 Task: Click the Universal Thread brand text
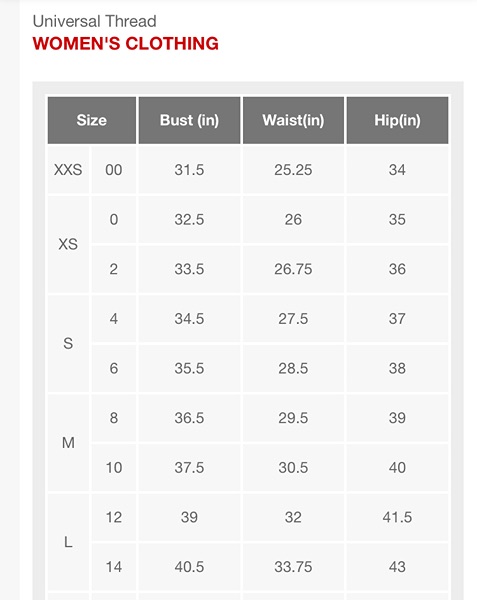pos(94,21)
